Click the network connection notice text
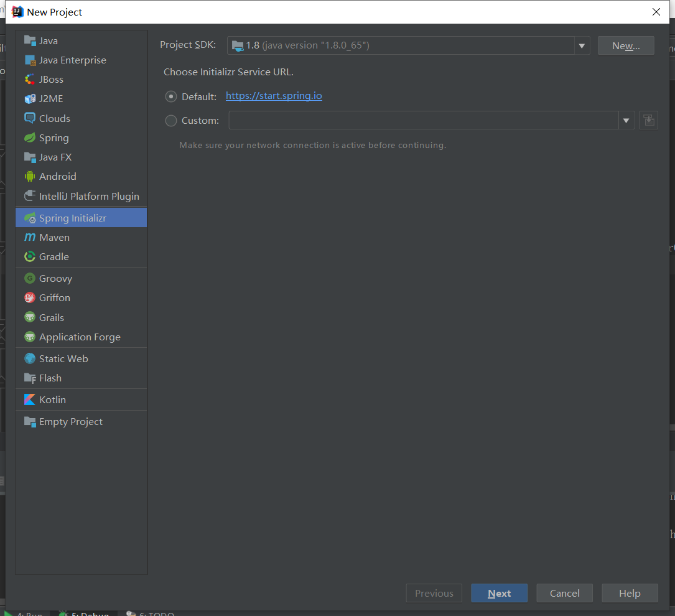The image size is (675, 616). (x=312, y=145)
